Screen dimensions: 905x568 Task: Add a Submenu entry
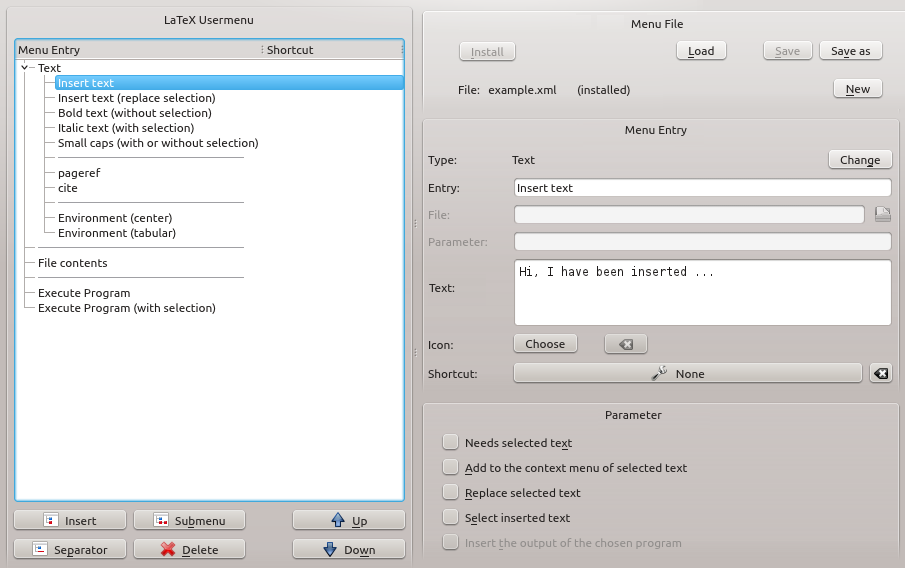[189, 520]
